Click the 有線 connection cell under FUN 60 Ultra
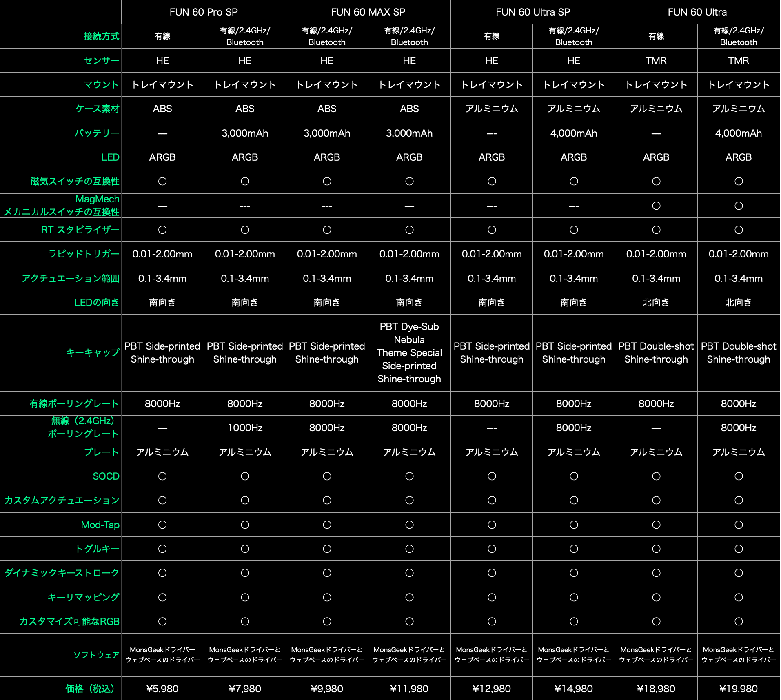The image size is (781, 700). 656,36
